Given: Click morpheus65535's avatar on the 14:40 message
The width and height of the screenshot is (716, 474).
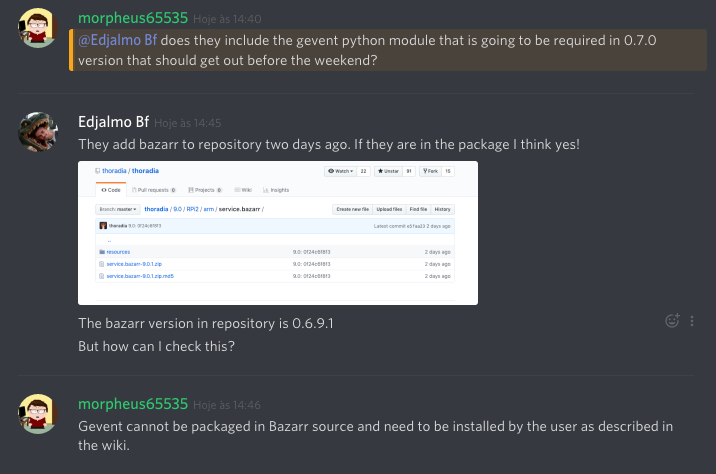Looking at the screenshot, I should (x=38, y=27).
